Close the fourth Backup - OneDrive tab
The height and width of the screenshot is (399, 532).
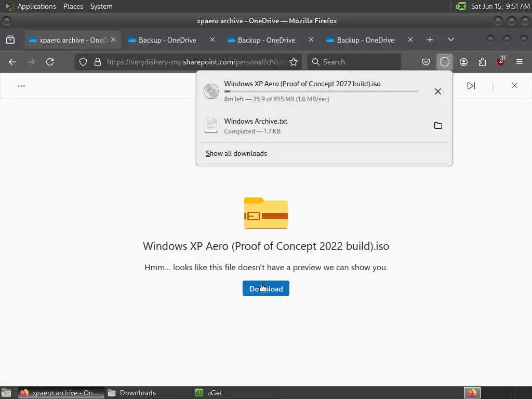(410, 39)
